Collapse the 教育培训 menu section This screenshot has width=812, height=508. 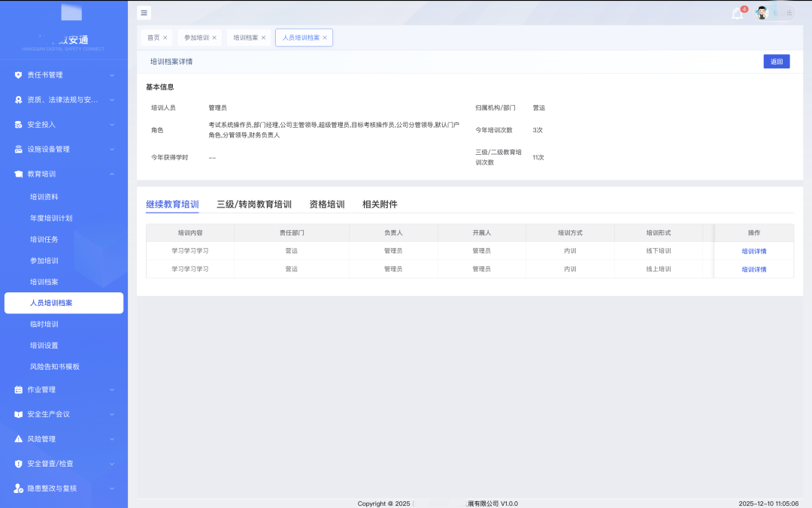pyautogui.click(x=112, y=174)
